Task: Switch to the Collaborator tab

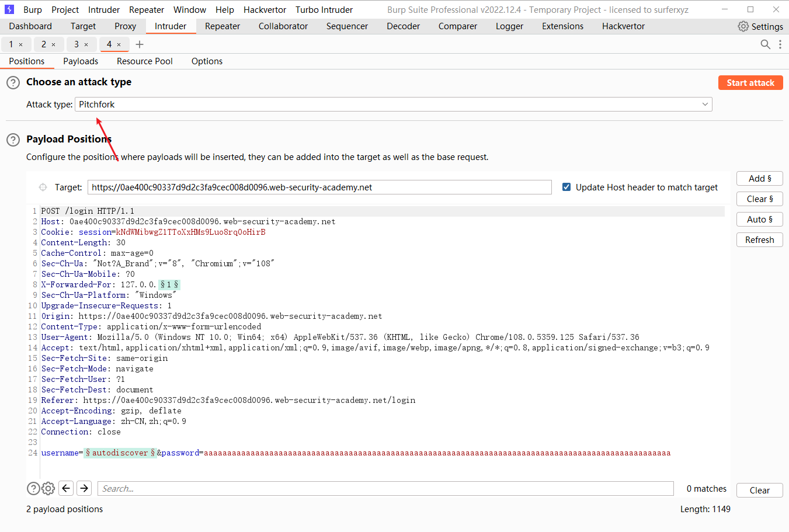Action: 283,26
